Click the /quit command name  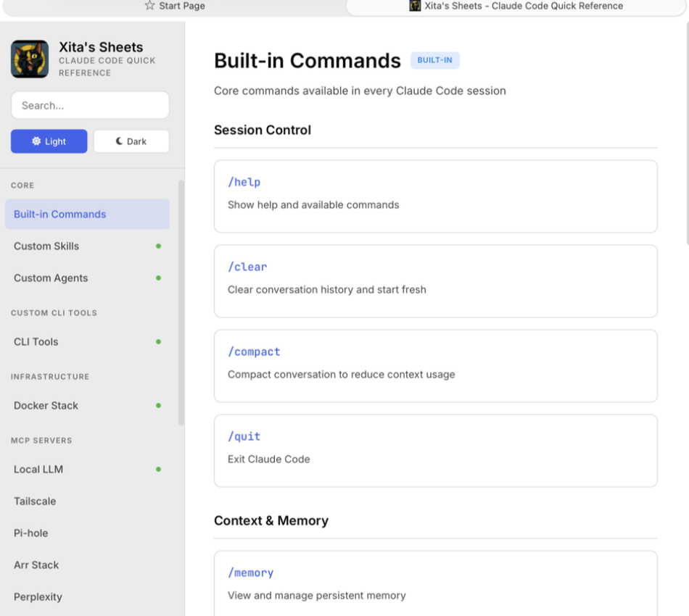coord(244,436)
